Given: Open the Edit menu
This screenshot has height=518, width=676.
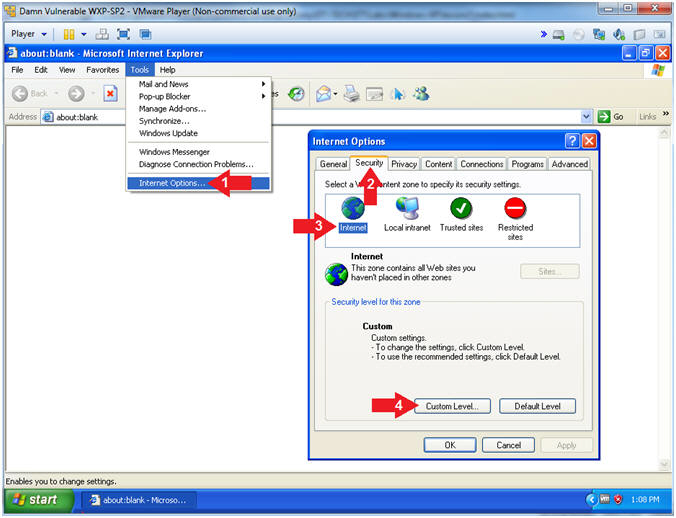Looking at the screenshot, I should [x=41, y=70].
